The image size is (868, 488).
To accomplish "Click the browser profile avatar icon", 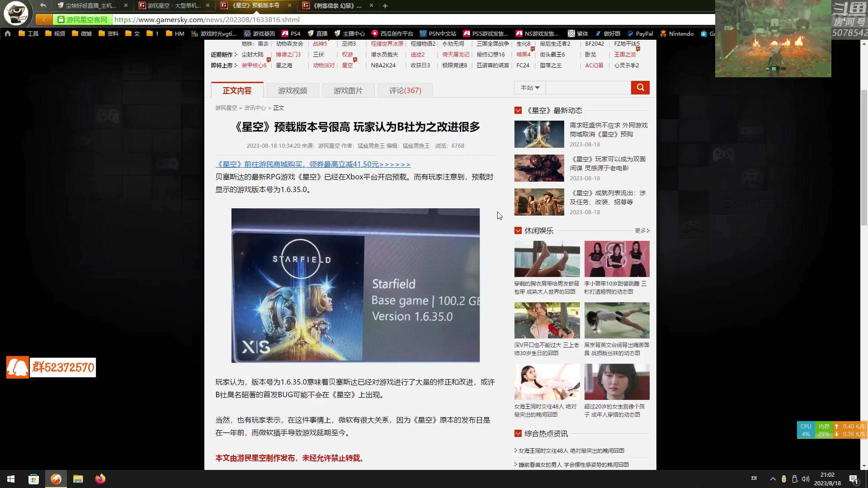I will (x=16, y=13).
